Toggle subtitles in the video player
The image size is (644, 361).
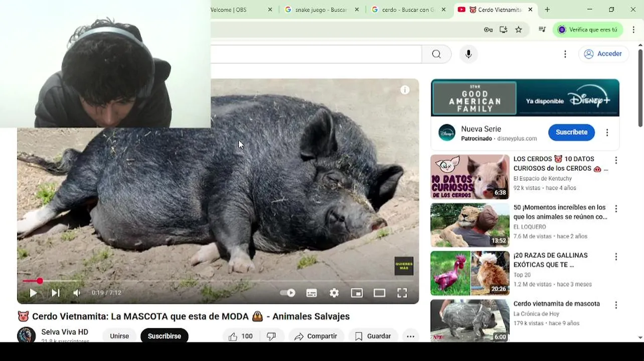pos(311,293)
